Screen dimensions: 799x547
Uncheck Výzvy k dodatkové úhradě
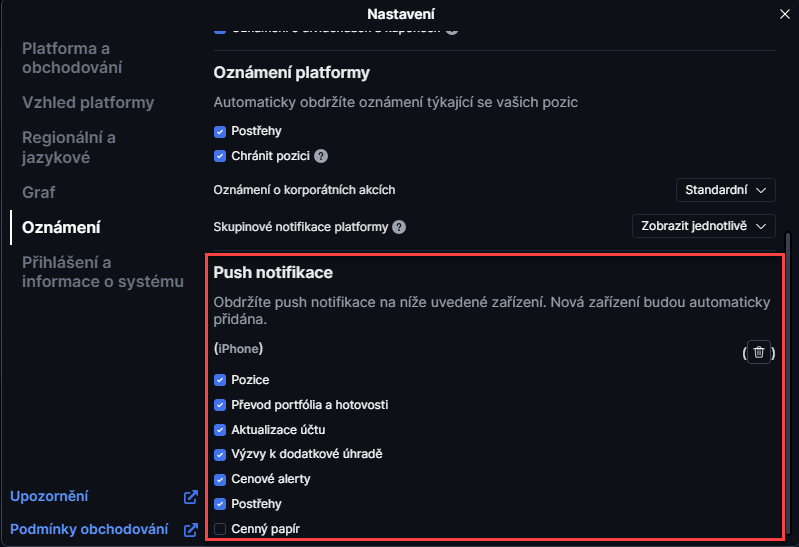point(220,454)
